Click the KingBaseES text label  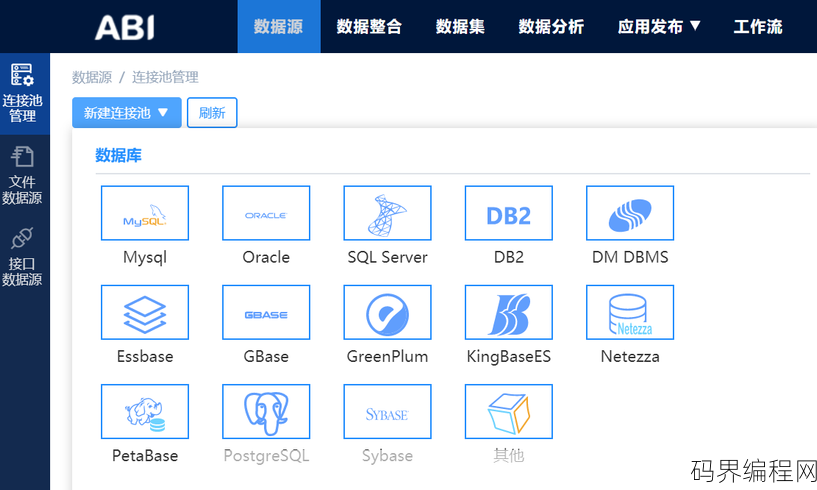(x=509, y=357)
